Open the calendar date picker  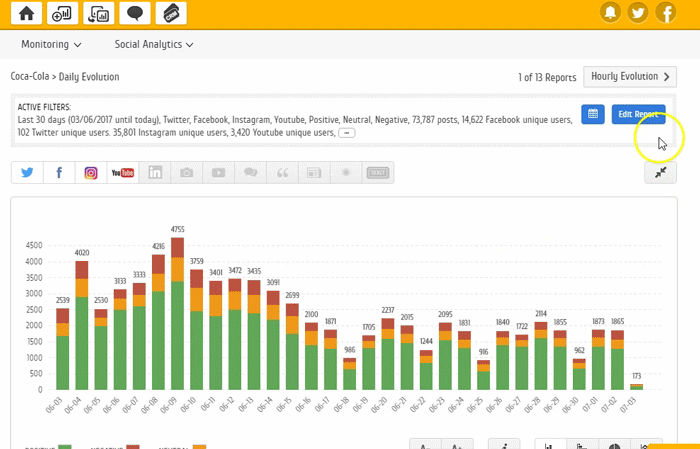pyautogui.click(x=593, y=114)
